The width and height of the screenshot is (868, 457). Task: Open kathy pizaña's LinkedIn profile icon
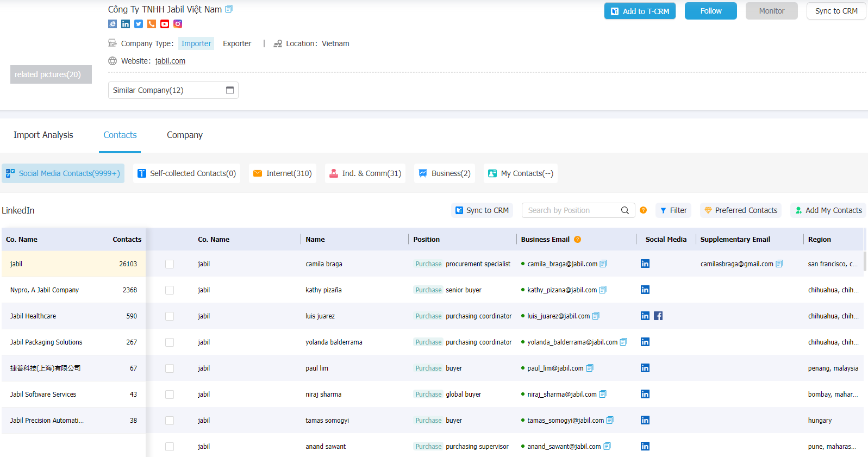click(x=645, y=290)
